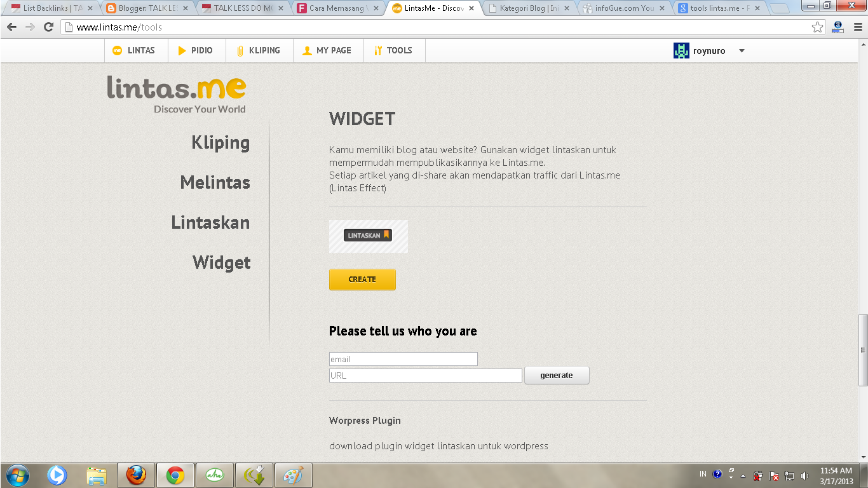The image size is (868, 488).
Task: Click the 'Worpress Plugin' heading
Action: tap(365, 421)
